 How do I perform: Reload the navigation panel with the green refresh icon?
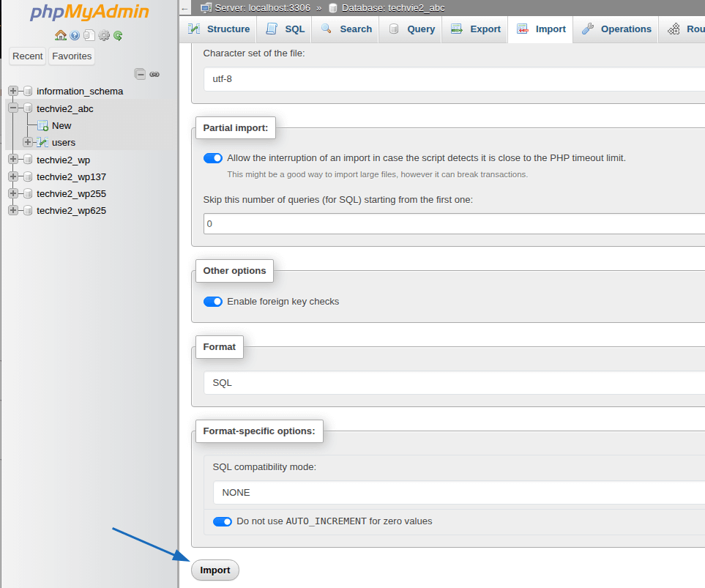pyautogui.click(x=118, y=35)
